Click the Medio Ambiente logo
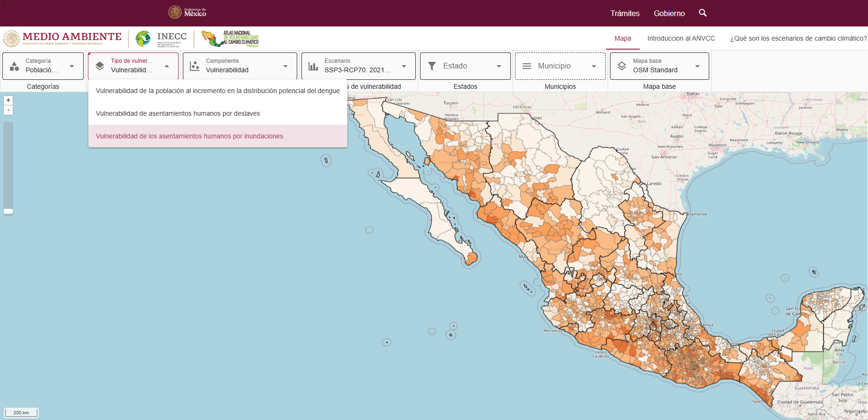This screenshot has height=420, width=868. (x=63, y=39)
